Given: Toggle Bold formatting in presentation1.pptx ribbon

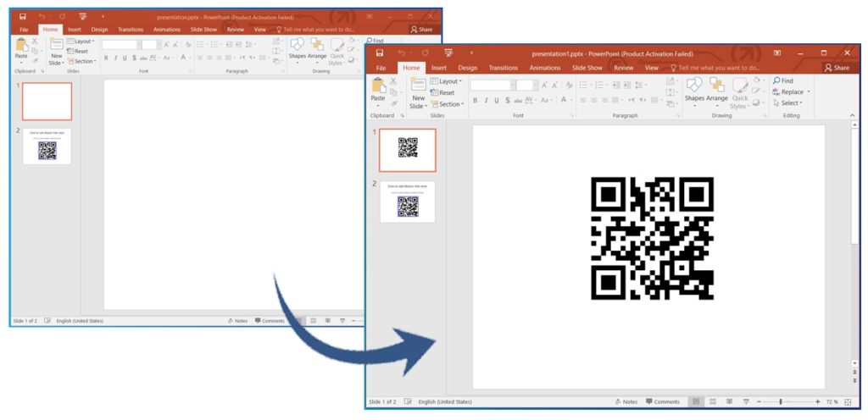Looking at the screenshot, I should [x=475, y=101].
